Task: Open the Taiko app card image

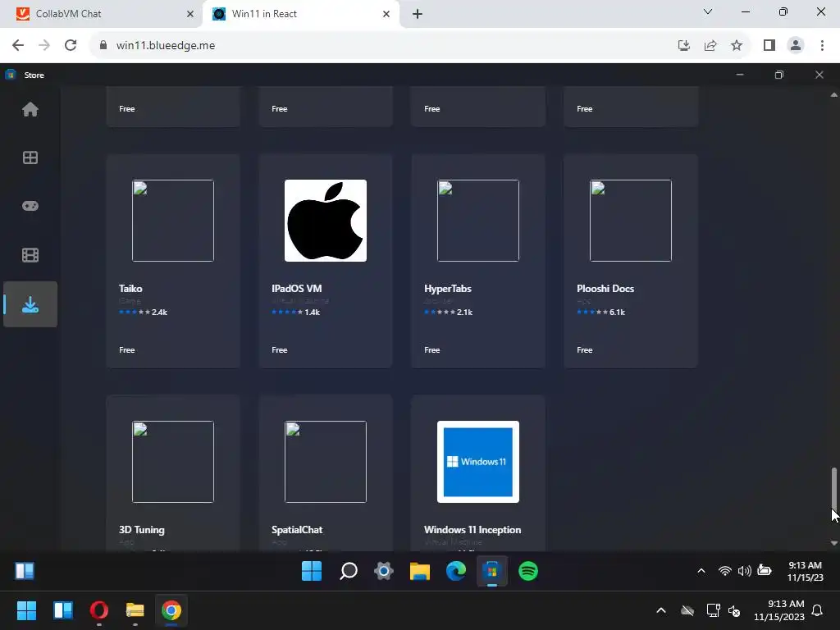Action: point(173,221)
